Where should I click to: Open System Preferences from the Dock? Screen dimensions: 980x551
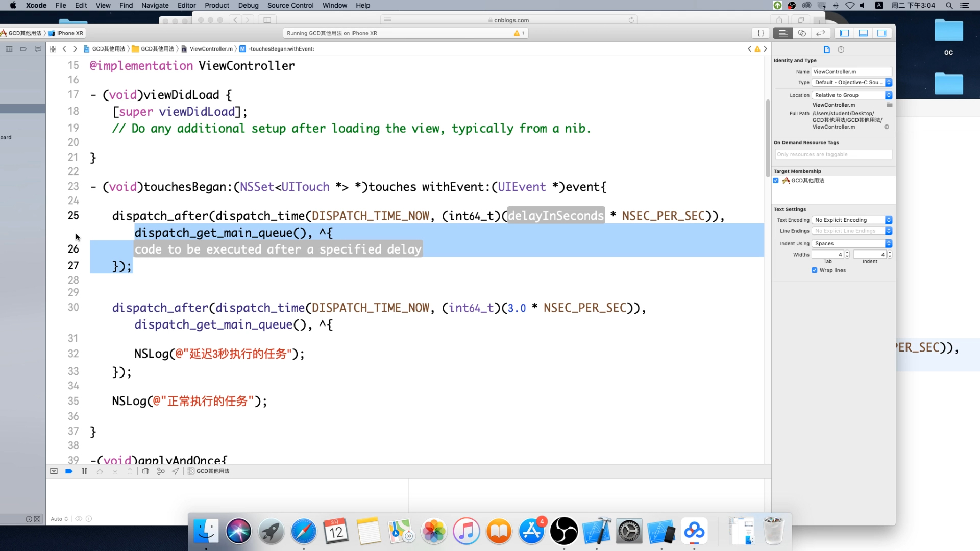[629, 532]
